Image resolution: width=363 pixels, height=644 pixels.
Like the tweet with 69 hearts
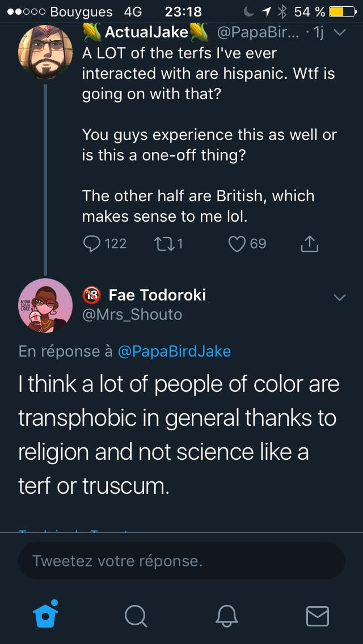[236, 244]
